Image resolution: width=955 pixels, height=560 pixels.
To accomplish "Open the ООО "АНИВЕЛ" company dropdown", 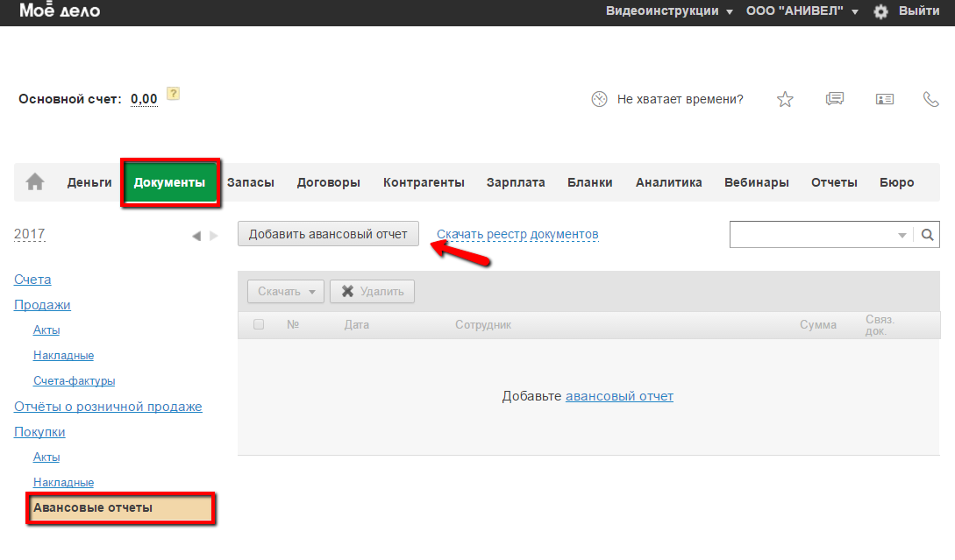I will (802, 11).
